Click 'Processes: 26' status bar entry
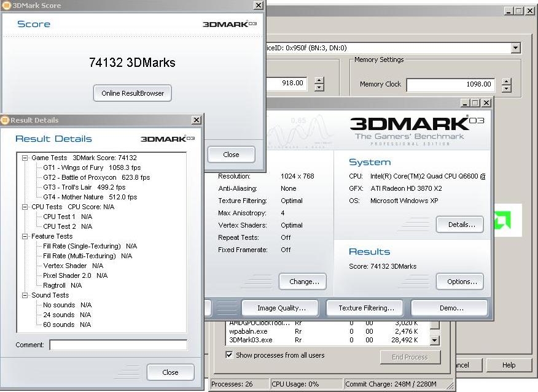538x392 pixels. [232, 384]
